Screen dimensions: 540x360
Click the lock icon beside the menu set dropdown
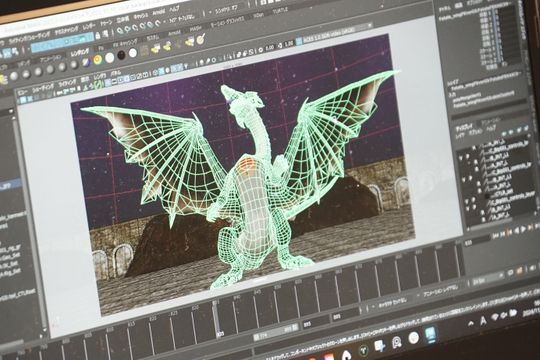tap(98, 35)
